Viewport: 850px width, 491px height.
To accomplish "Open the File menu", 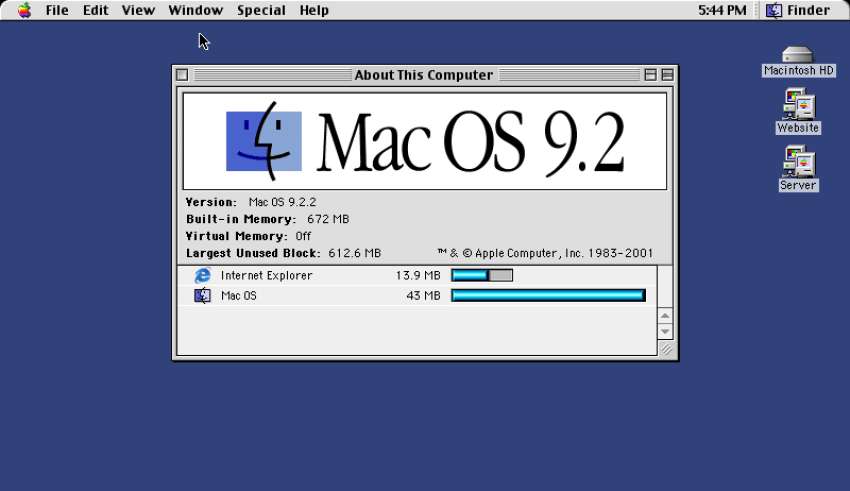I will click(57, 10).
